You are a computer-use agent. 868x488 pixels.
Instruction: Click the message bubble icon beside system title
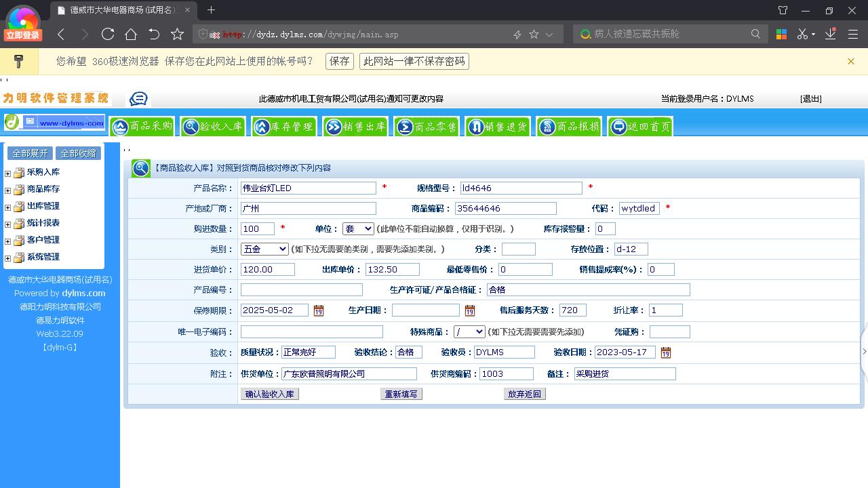click(138, 98)
